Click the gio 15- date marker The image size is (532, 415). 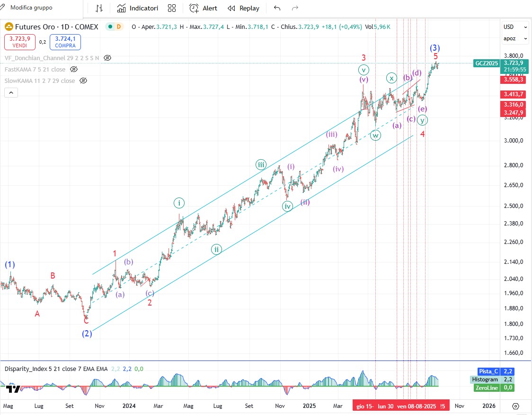[365, 406]
